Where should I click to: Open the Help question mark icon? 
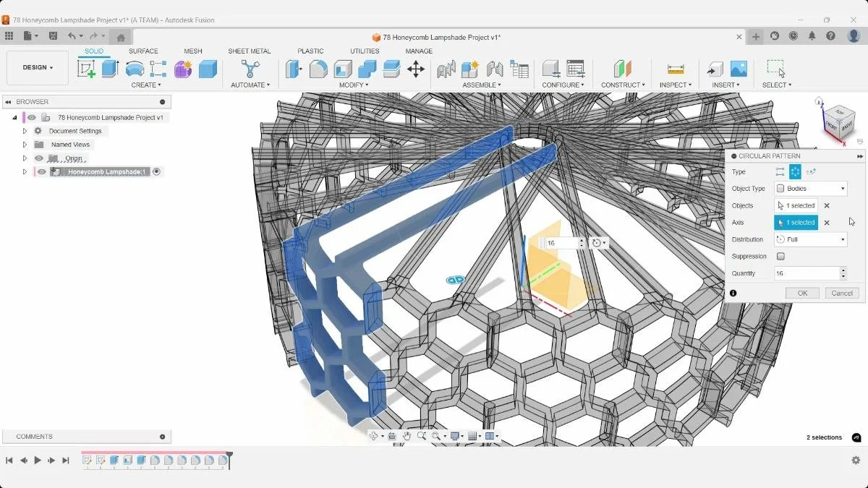pyautogui.click(x=831, y=36)
